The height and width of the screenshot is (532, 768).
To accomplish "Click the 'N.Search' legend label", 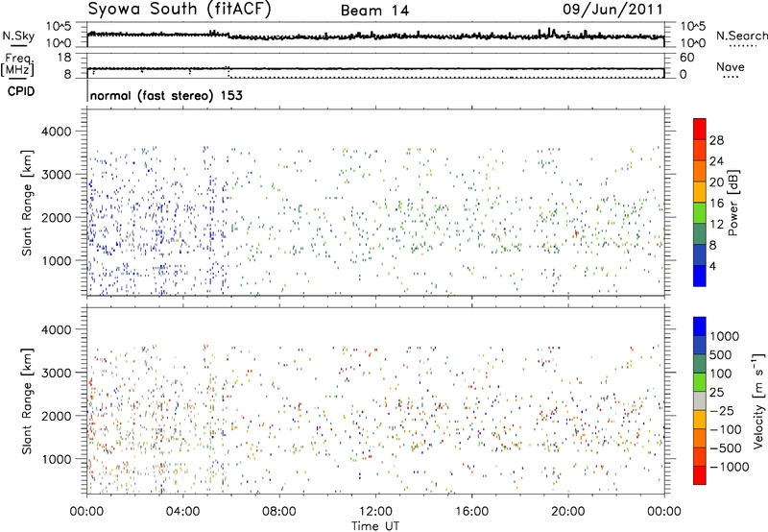I will [x=742, y=36].
